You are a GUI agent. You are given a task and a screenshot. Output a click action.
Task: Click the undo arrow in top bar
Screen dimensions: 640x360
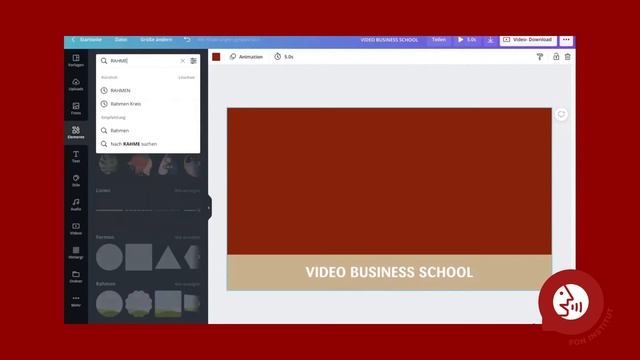pos(187,40)
